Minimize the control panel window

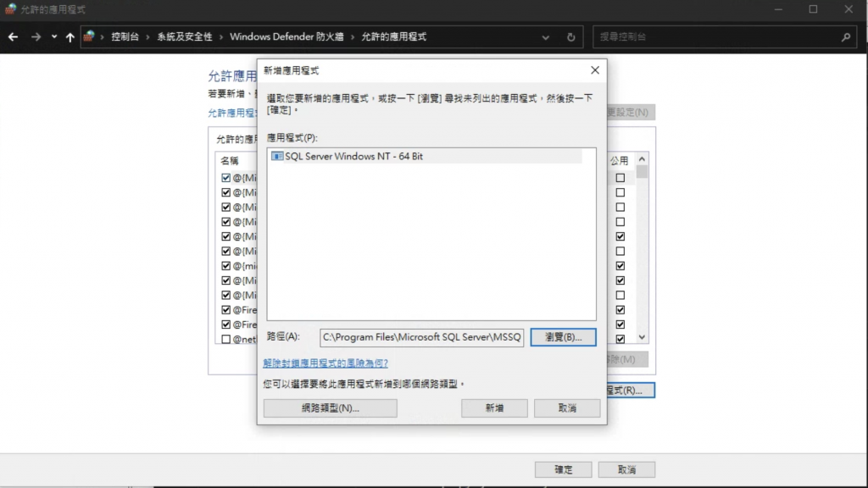point(778,9)
